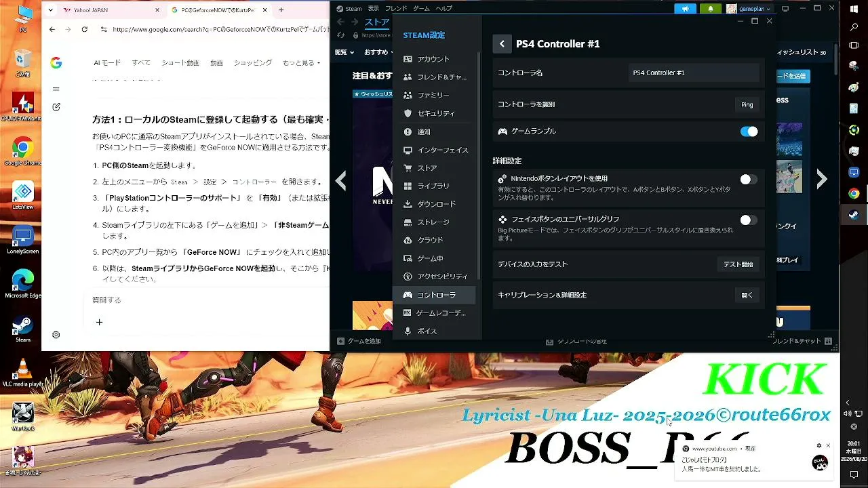The height and width of the screenshot is (488, 868).
Task: Expand 閲覧 dropdown in Steam store
Action: point(344,52)
